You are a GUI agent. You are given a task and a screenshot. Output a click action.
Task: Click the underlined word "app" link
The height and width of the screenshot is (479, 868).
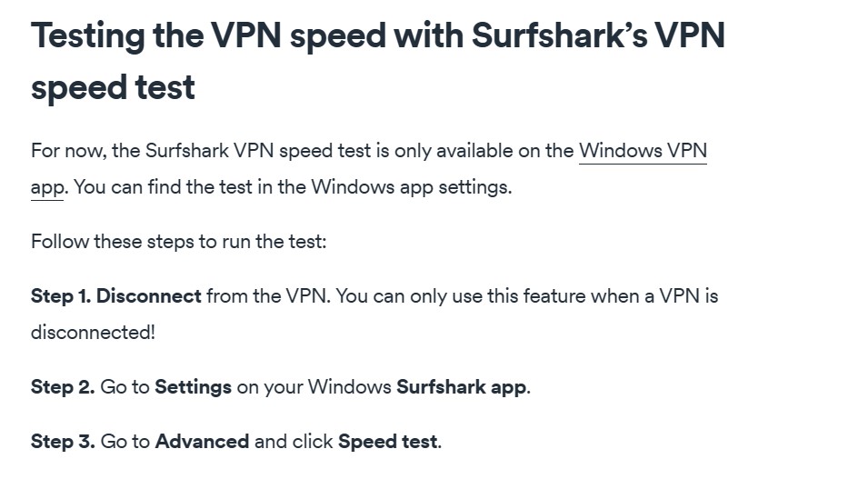(x=47, y=188)
